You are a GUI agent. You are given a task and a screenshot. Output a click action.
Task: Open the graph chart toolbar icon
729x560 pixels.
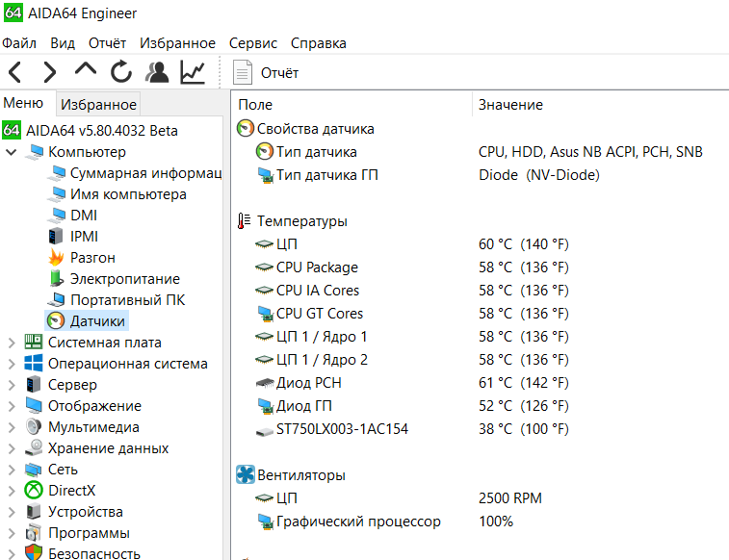[193, 72]
